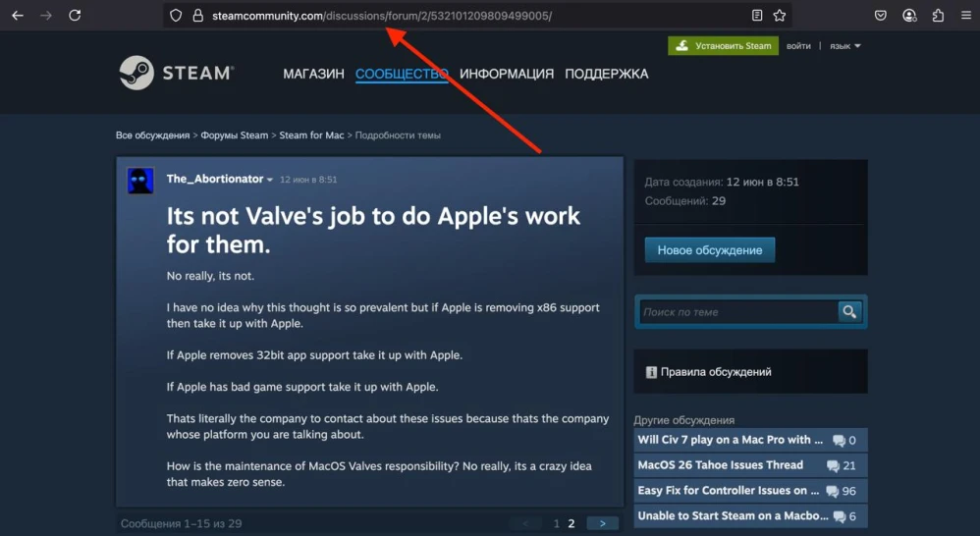Open MacOS 26 Tahoe Issues Thread
The width and height of the screenshot is (980, 536).
(720, 465)
